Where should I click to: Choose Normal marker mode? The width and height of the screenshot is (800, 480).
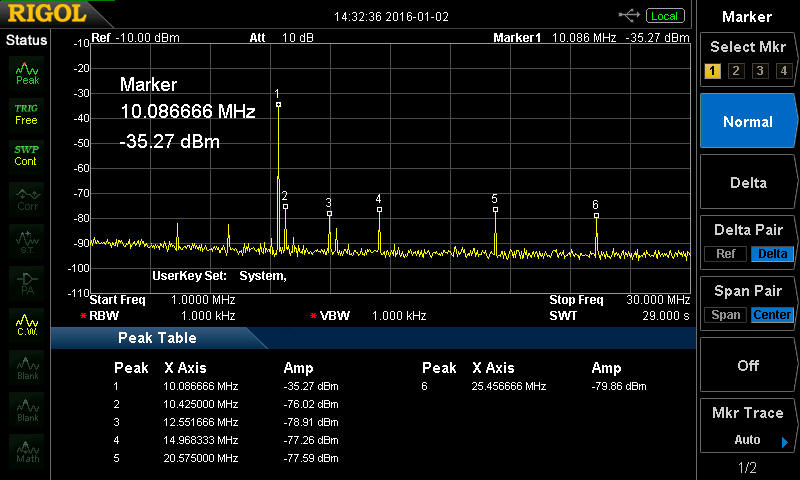pos(747,121)
